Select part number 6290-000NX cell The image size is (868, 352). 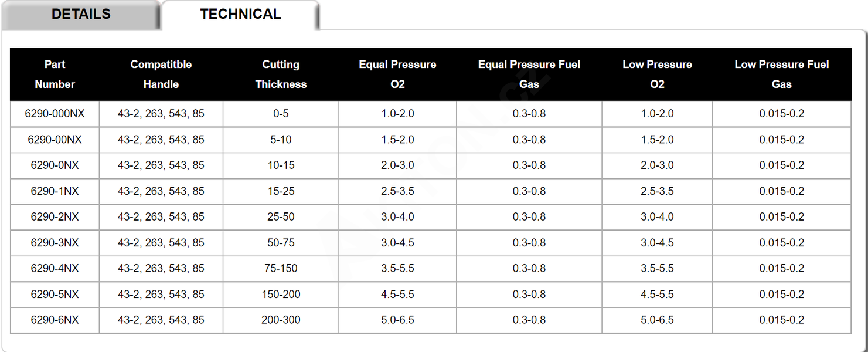coord(55,114)
